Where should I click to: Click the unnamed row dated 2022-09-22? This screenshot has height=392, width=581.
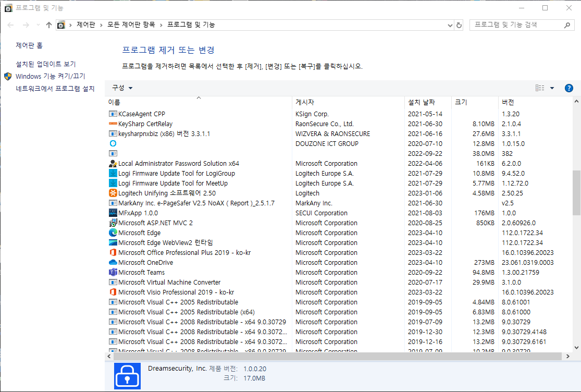(339, 153)
